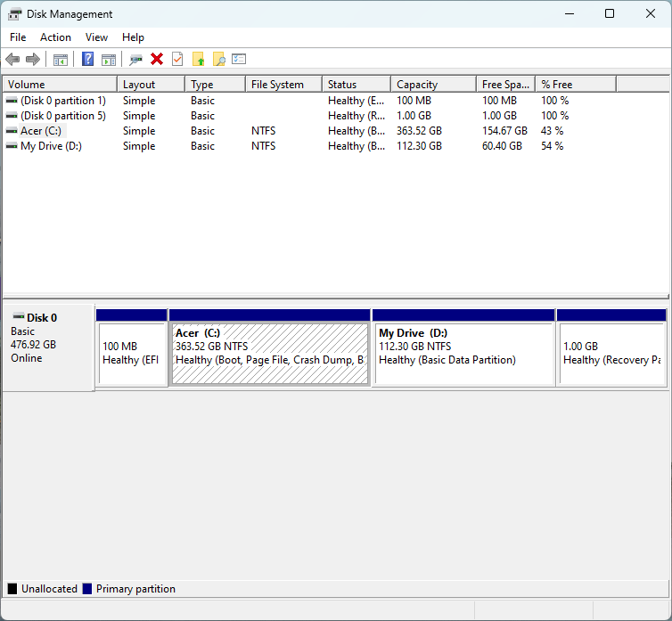Viewport: 672px width, 621px height.
Task: Click the blue Primary partition legend swatch
Action: pos(87,589)
